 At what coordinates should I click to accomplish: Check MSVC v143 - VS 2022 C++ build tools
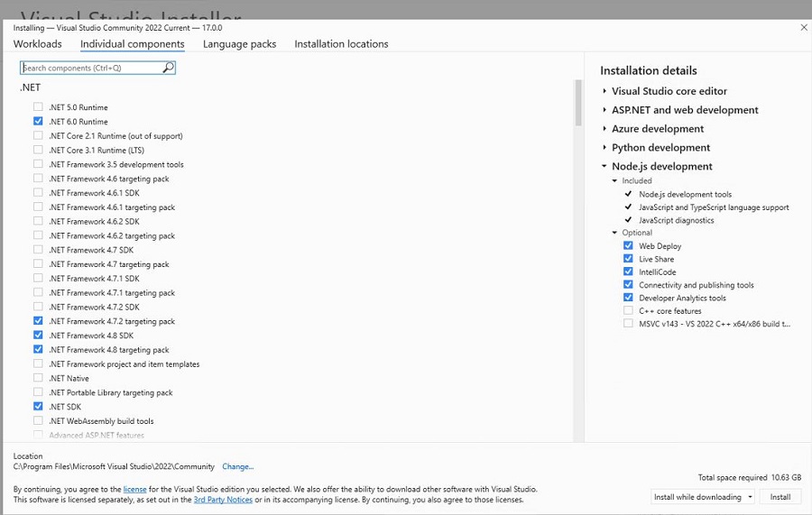click(628, 323)
